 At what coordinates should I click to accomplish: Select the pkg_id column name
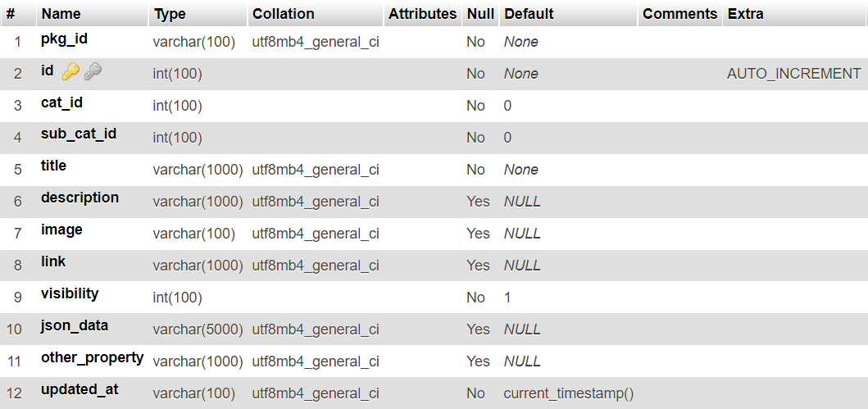[64, 39]
